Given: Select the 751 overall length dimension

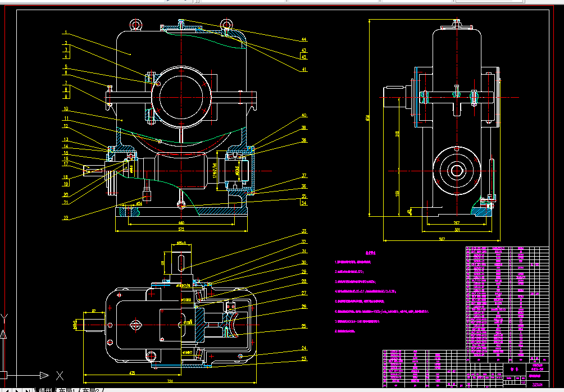Looking at the screenshot, I should [x=170, y=381].
